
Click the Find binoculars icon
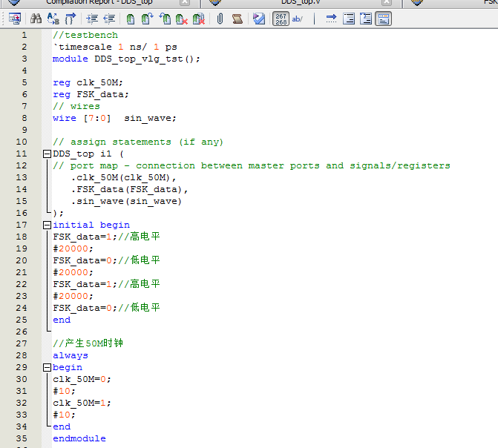click(x=36, y=19)
